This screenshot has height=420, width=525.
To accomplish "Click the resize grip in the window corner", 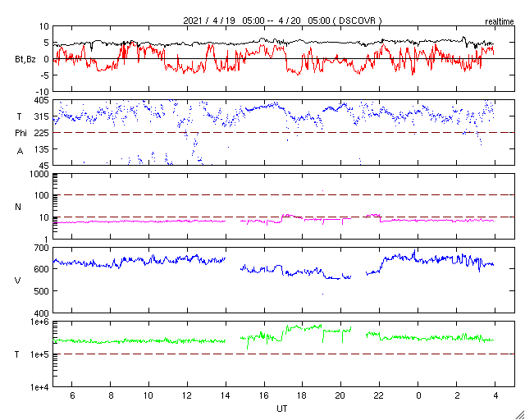I will (x=519, y=414).
